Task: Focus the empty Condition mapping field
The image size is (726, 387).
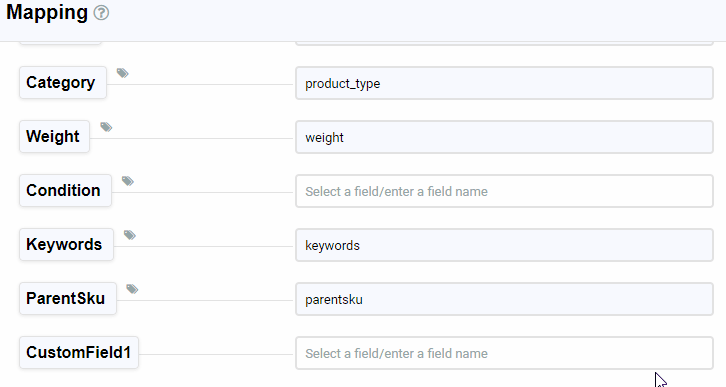Action: pyautogui.click(x=504, y=191)
